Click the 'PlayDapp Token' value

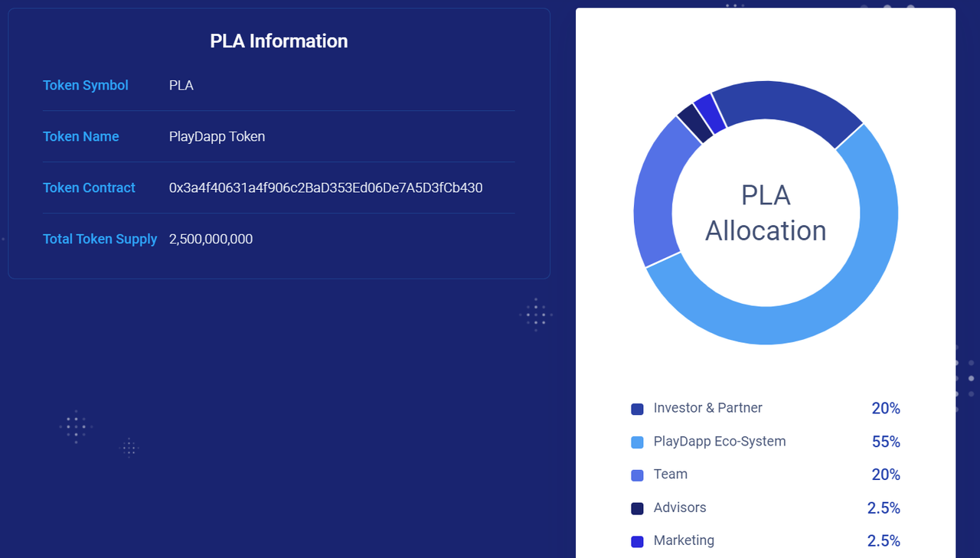217,136
